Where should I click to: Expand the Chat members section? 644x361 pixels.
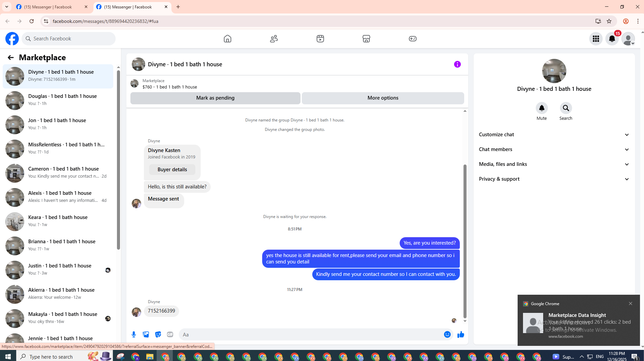click(x=554, y=149)
